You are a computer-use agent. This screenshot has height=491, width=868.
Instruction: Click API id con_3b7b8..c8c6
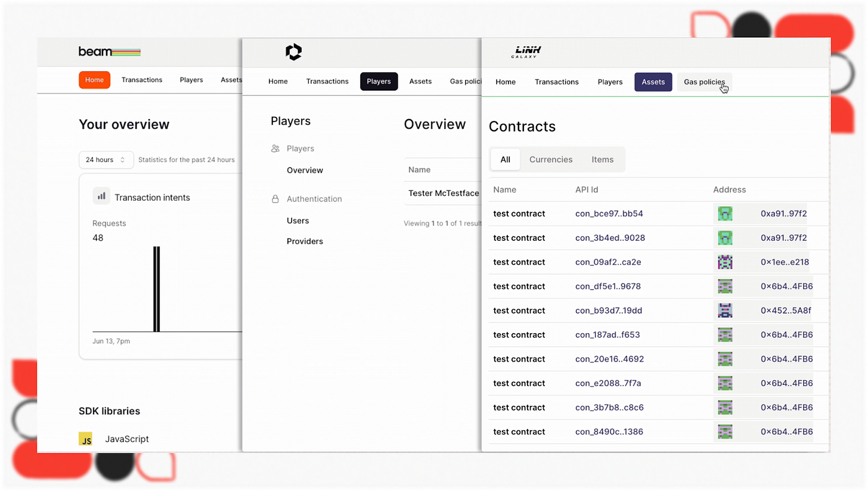coord(609,408)
